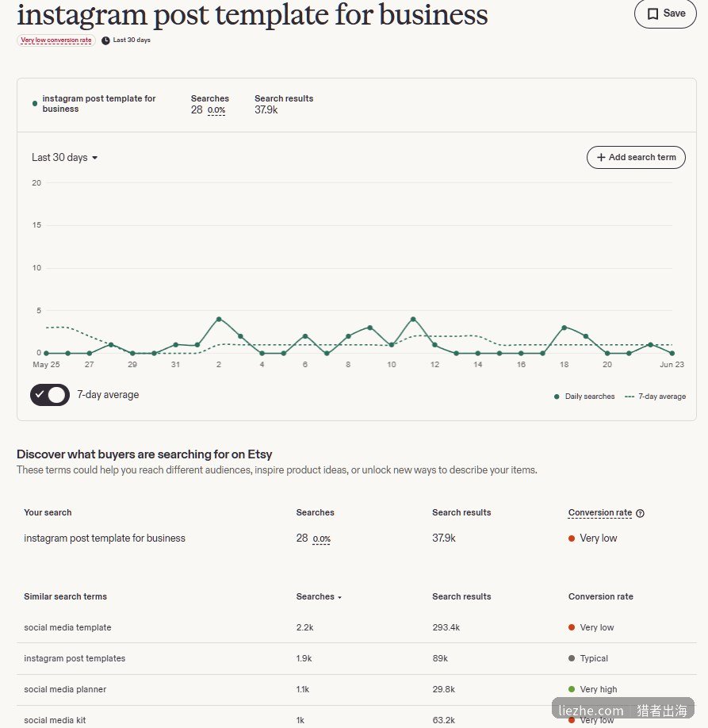
Task: Open the social media planner term
Action: pos(65,689)
